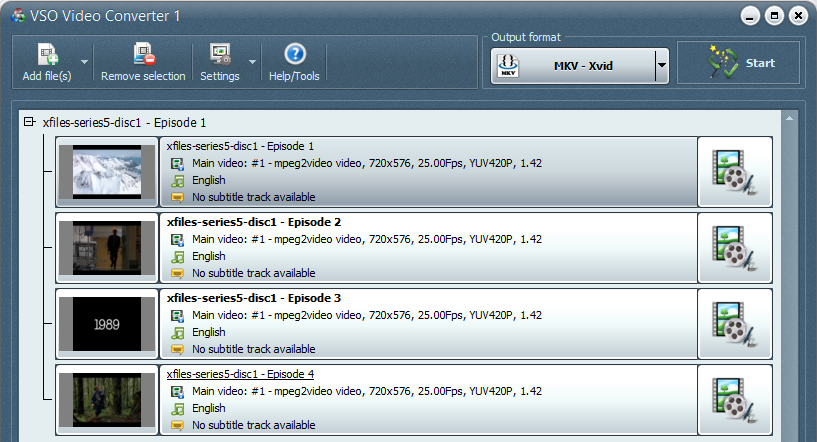Collapse the xfiles-series5-disc1 tree node
817x442 pixels.
[x=30, y=122]
